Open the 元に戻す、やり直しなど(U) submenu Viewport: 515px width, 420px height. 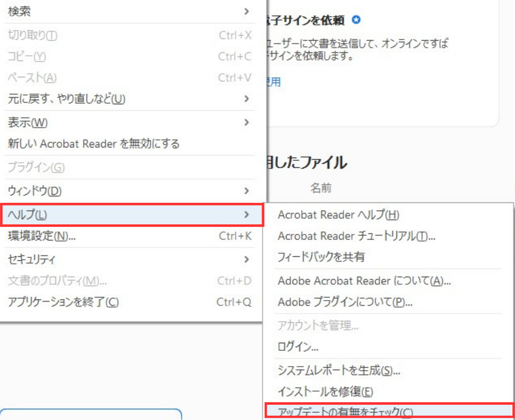coord(66,99)
